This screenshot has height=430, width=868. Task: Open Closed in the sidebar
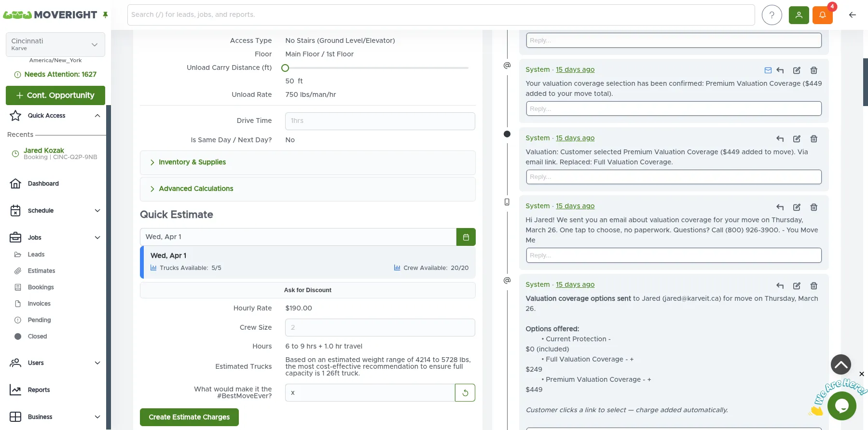click(x=37, y=336)
